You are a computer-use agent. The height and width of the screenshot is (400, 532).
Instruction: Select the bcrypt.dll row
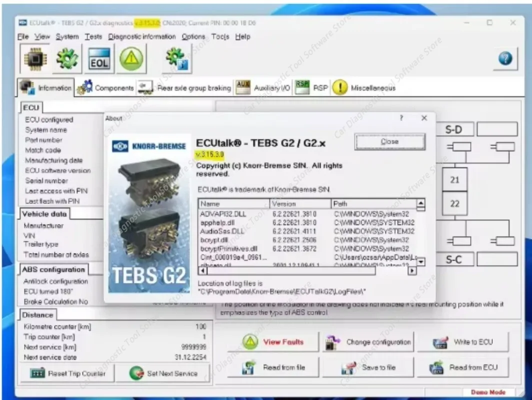[x=307, y=240]
